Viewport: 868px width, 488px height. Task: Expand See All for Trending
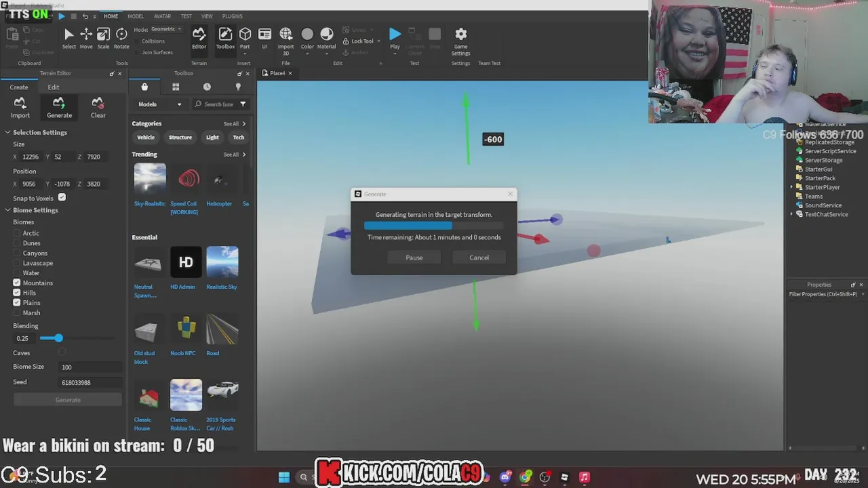(235, 155)
